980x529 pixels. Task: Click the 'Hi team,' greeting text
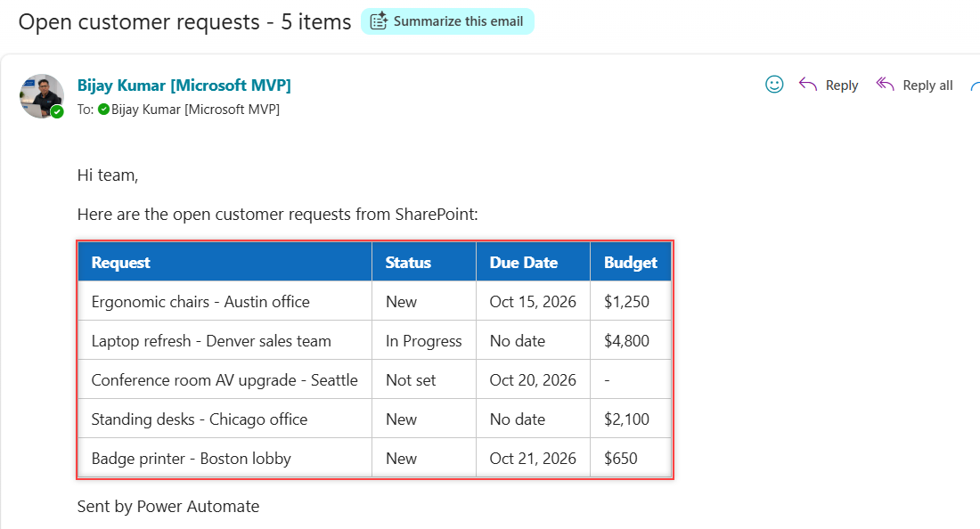click(108, 175)
